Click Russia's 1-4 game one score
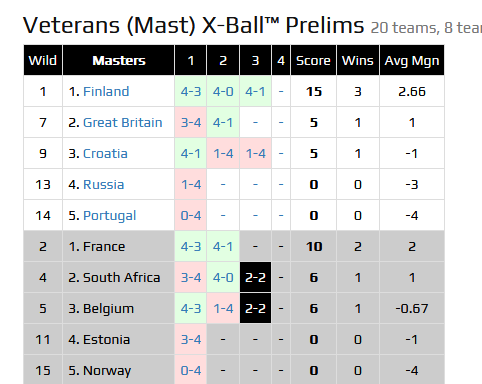The width and height of the screenshot is (482, 384). click(191, 185)
